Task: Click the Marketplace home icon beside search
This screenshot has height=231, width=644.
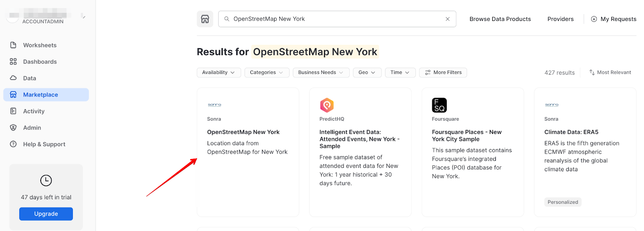Action: [205, 19]
